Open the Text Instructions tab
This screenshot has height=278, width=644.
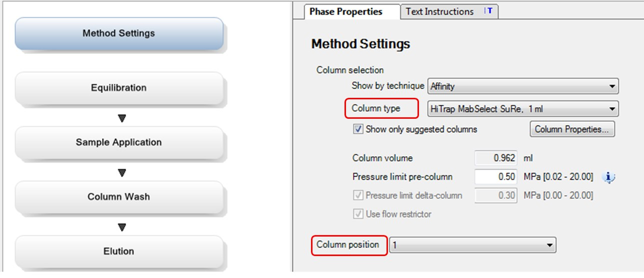439,11
